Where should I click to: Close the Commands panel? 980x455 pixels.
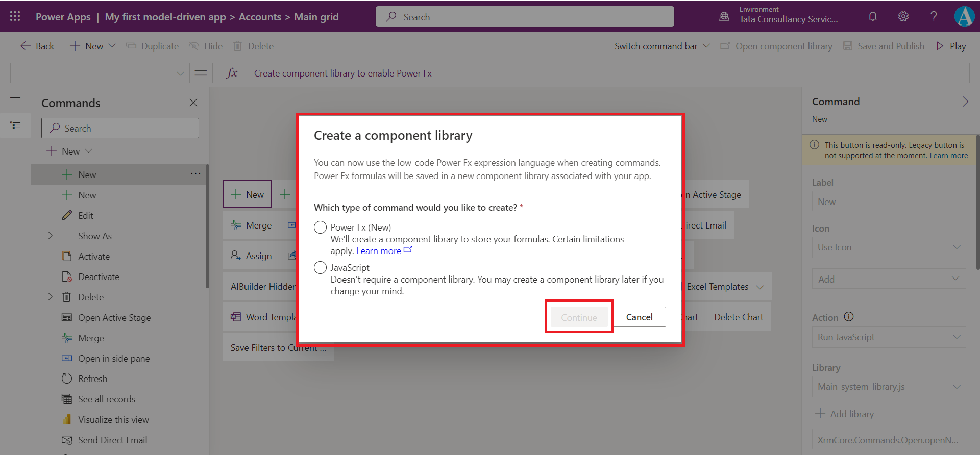(193, 103)
